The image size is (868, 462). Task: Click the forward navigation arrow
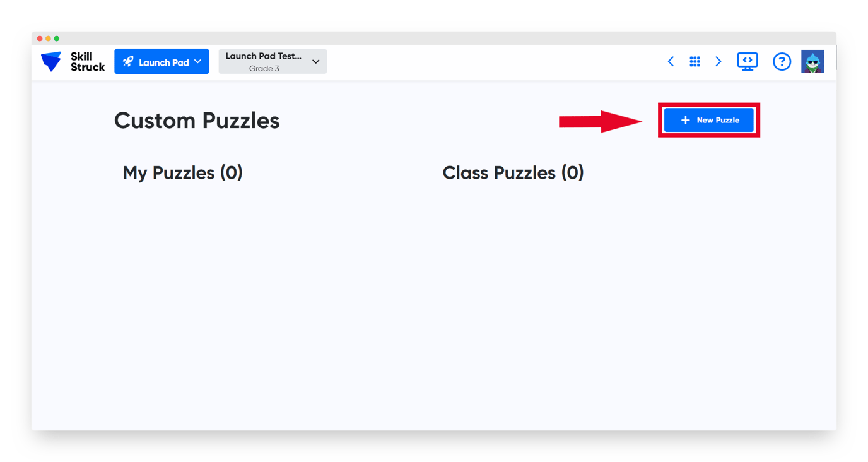pos(718,61)
